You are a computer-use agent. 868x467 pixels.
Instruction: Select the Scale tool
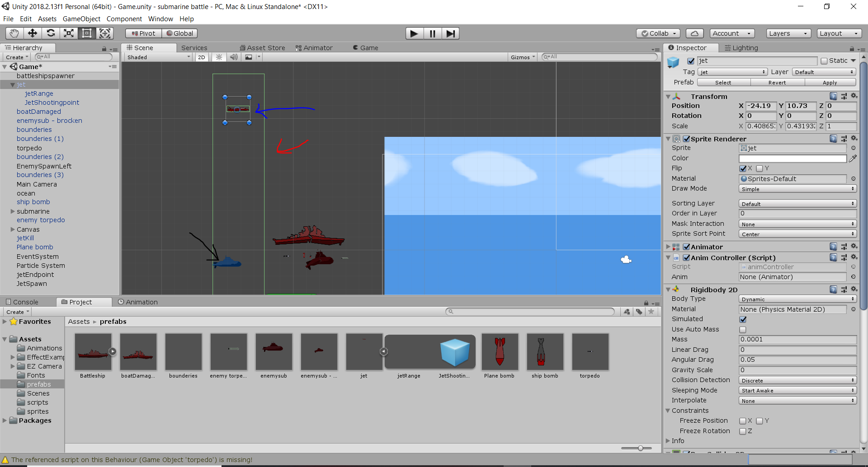coord(69,33)
